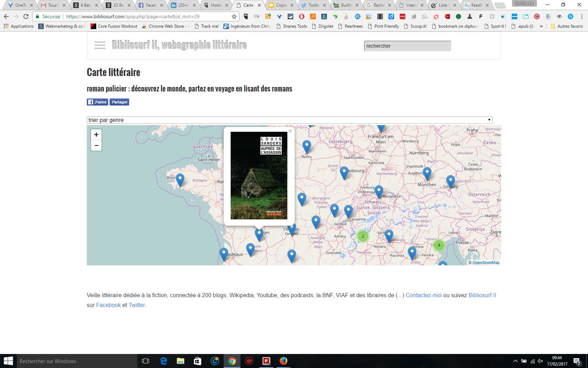This screenshot has height=368, width=588.
Task: Select the map pin near München
Action: pyautogui.click(x=427, y=173)
